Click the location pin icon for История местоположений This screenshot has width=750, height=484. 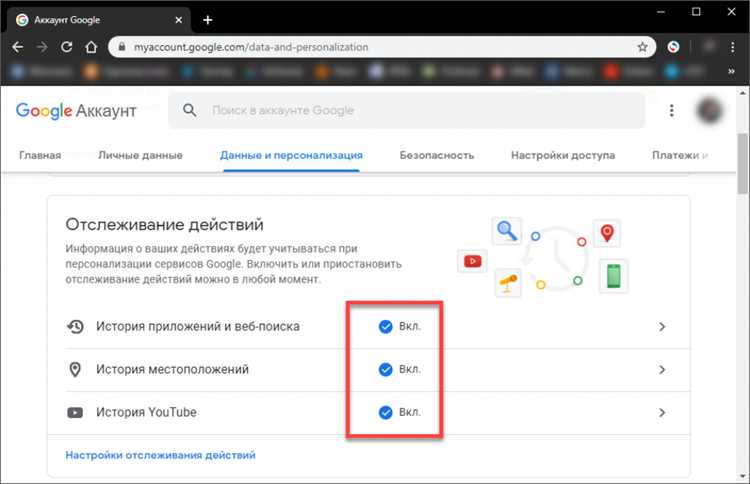tap(75, 370)
